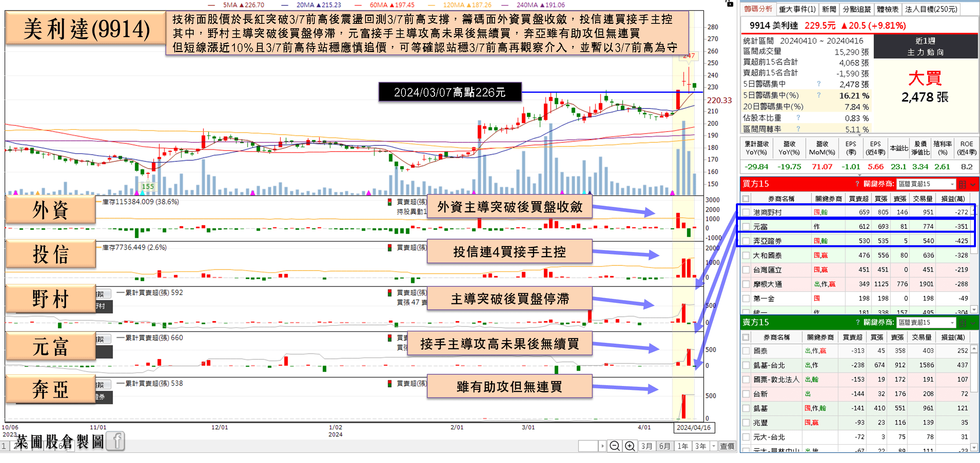Check the 國泰 seller row
This screenshot has width=980, height=463.
point(746,351)
